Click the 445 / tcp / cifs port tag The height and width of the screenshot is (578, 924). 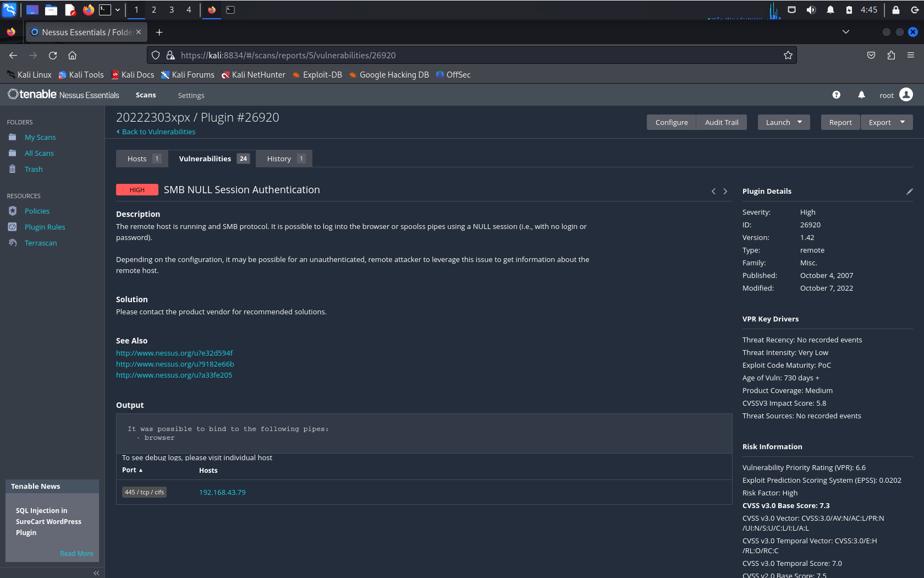[x=144, y=492]
